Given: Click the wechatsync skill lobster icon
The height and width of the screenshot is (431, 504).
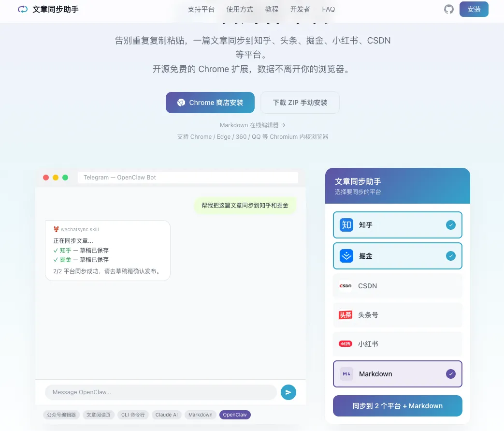Looking at the screenshot, I should tap(56, 229).
